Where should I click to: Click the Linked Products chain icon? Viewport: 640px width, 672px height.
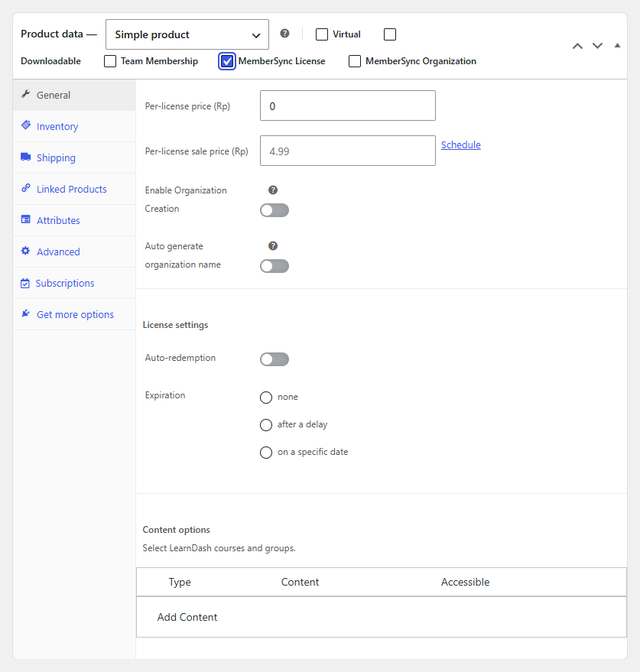(x=26, y=188)
